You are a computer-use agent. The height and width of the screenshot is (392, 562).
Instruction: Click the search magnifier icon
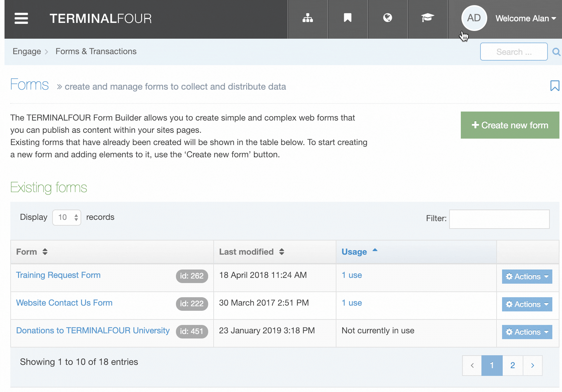click(x=556, y=52)
